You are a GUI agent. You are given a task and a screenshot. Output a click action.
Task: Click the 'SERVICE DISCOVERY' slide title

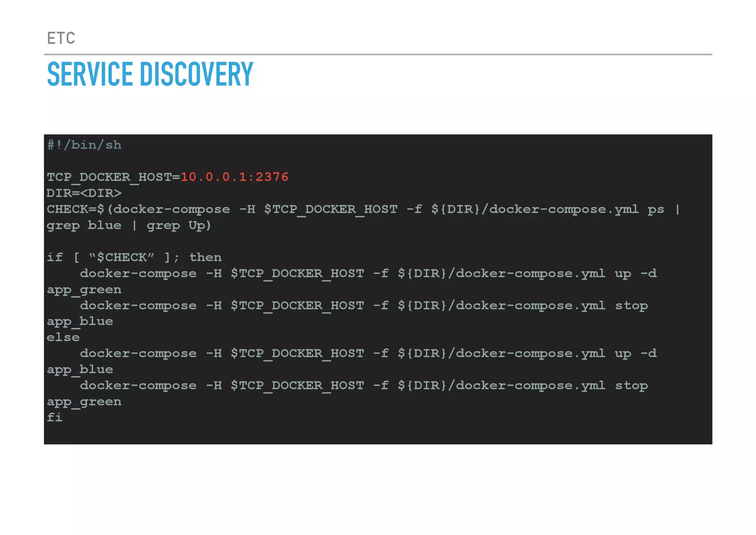coord(150,74)
